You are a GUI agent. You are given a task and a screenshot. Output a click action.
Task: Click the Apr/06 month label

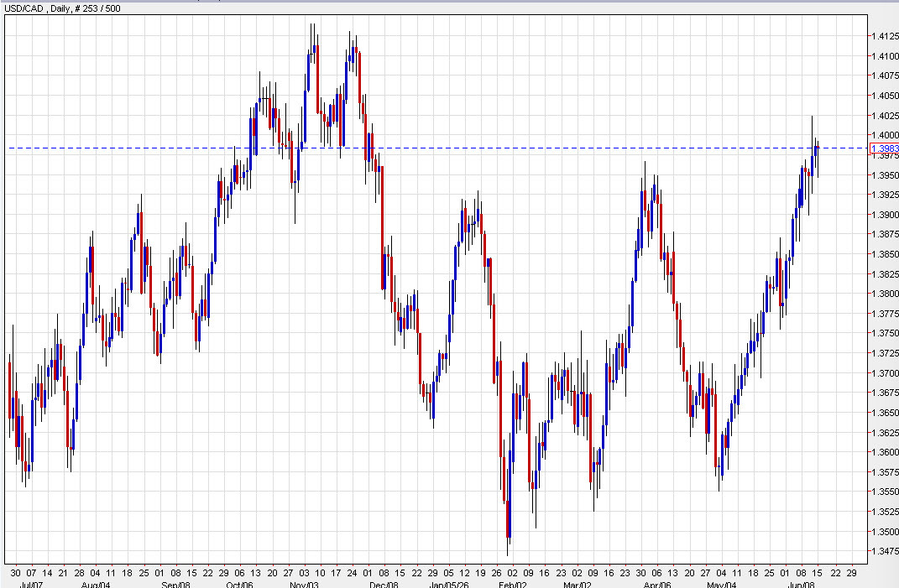point(657,585)
